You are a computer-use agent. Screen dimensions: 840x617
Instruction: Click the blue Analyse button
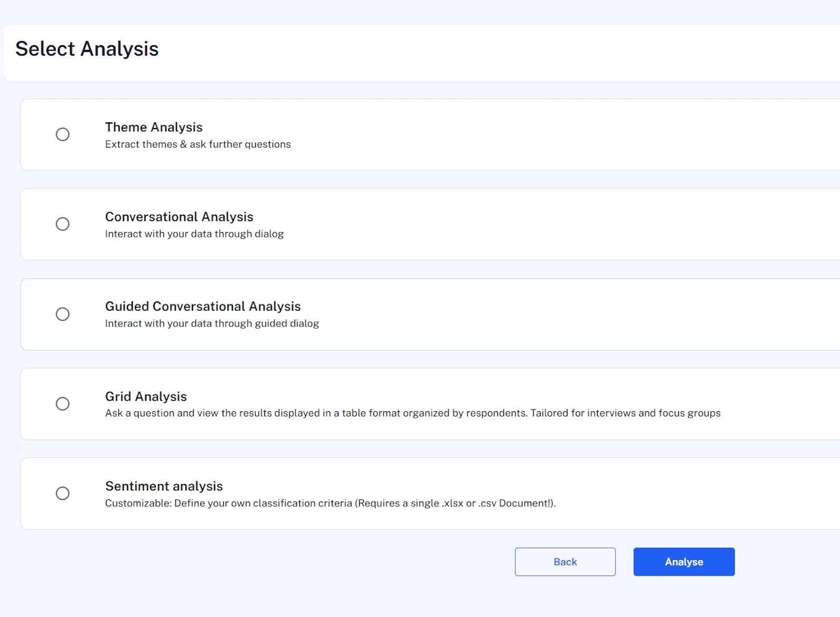[x=684, y=562]
